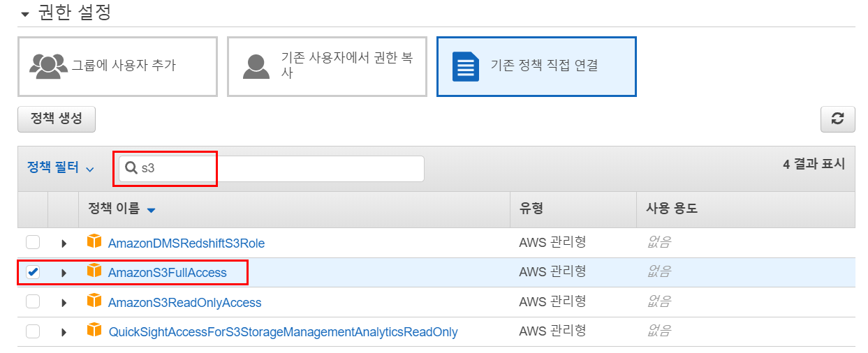Click the 유형 column header
This screenshot has width=868, height=353.
click(531, 208)
